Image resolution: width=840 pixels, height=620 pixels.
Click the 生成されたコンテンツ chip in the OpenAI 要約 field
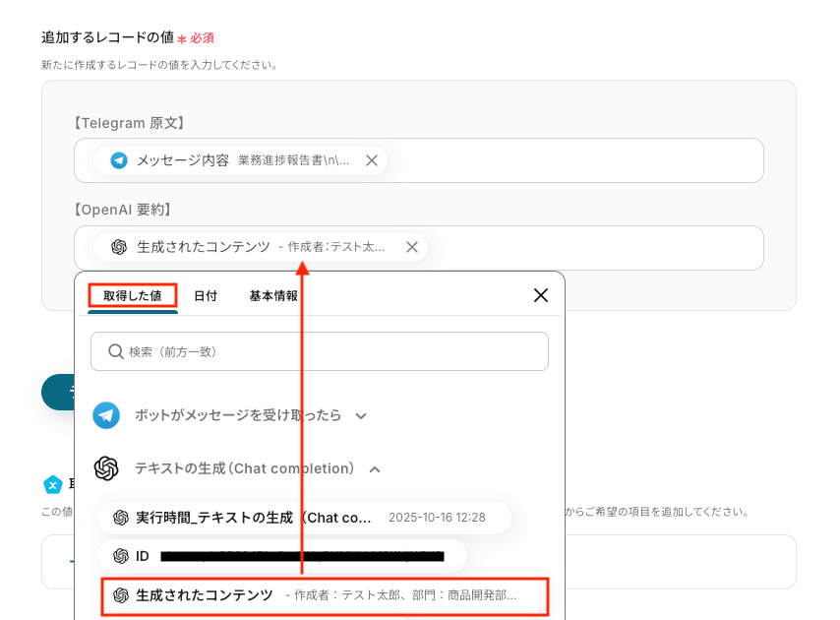pos(261,247)
